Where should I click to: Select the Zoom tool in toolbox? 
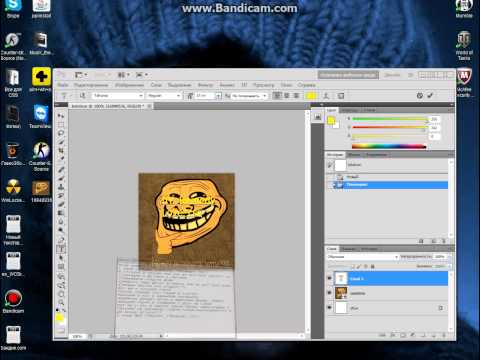61,302
